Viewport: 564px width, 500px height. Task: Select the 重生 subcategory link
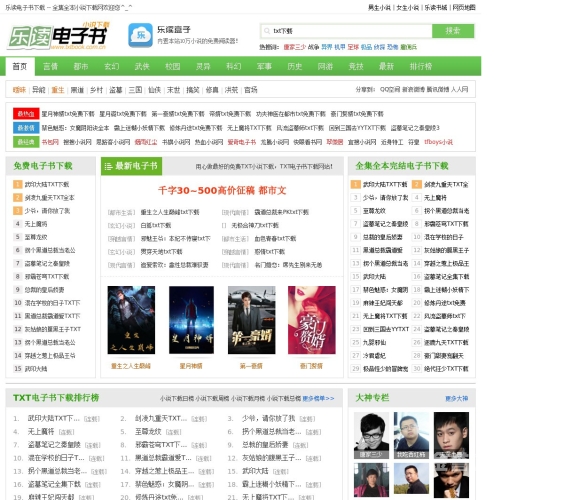(x=58, y=90)
